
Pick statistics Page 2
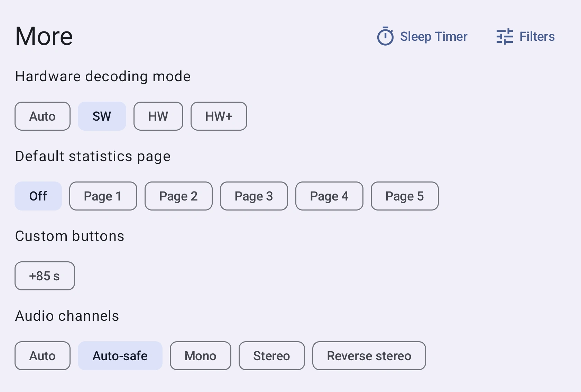178,196
